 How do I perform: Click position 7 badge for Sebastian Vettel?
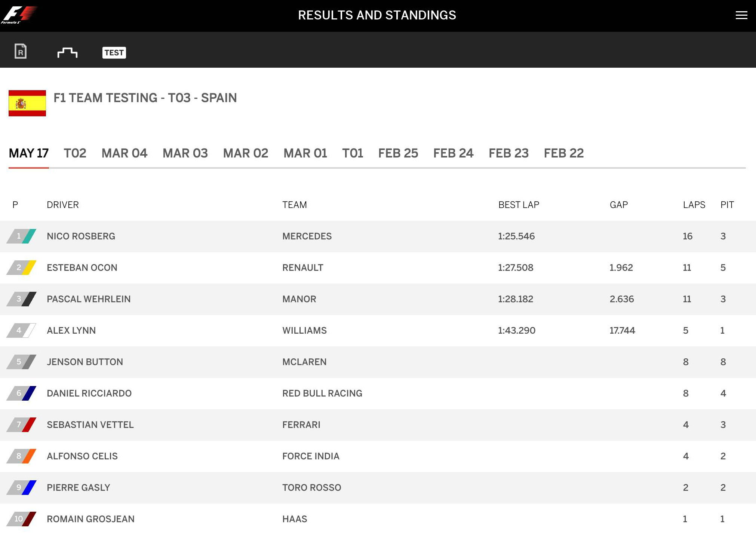pos(21,425)
